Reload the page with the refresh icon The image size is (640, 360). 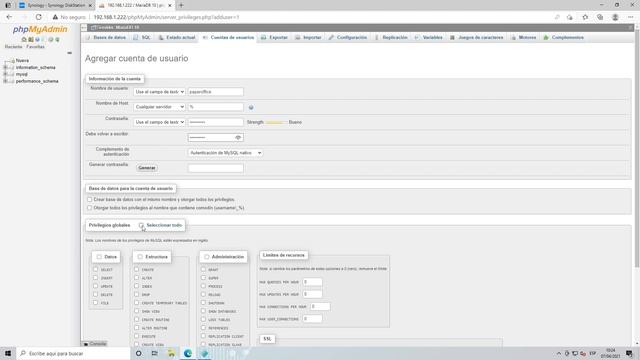click(x=38, y=17)
